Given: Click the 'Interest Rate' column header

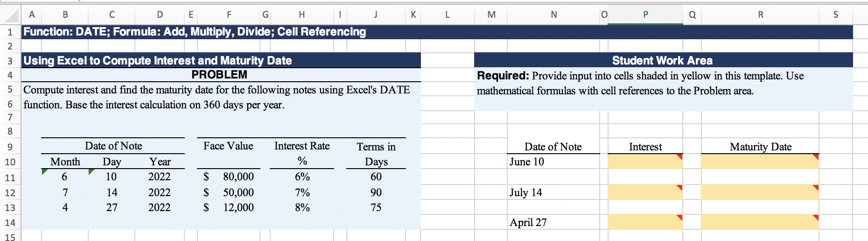Looking at the screenshot, I should pos(302,146).
